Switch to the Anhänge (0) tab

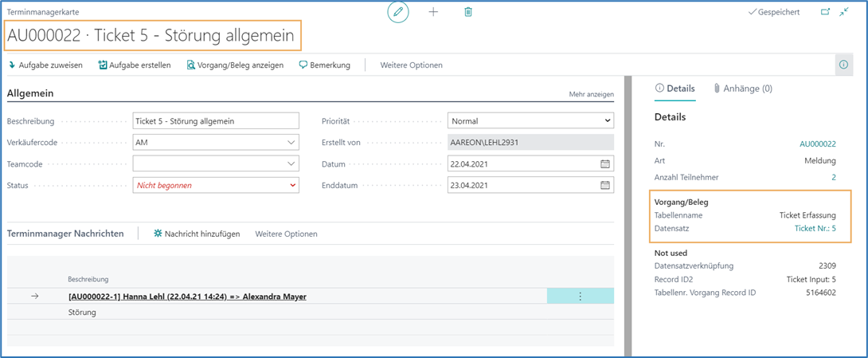coord(742,89)
